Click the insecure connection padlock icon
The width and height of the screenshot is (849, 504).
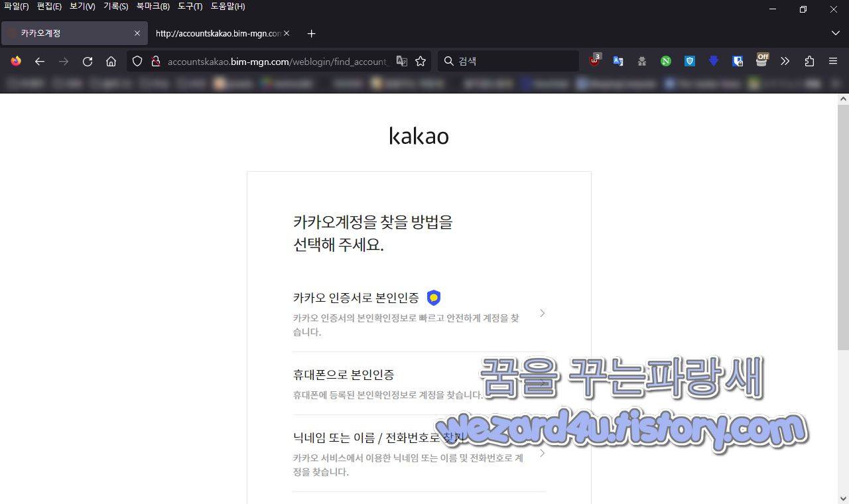click(156, 61)
